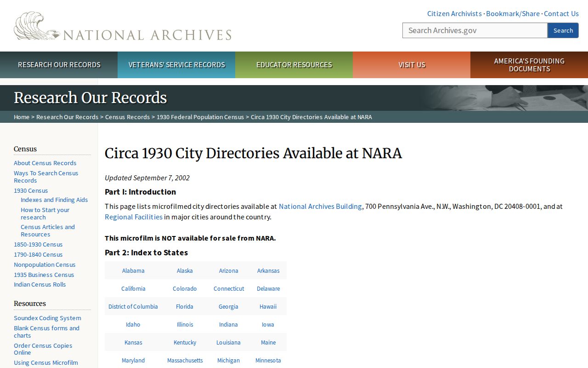Image resolution: width=588 pixels, height=368 pixels.
Task: Open the 1850-1930 Census sidebar link
Action: pyautogui.click(x=38, y=244)
